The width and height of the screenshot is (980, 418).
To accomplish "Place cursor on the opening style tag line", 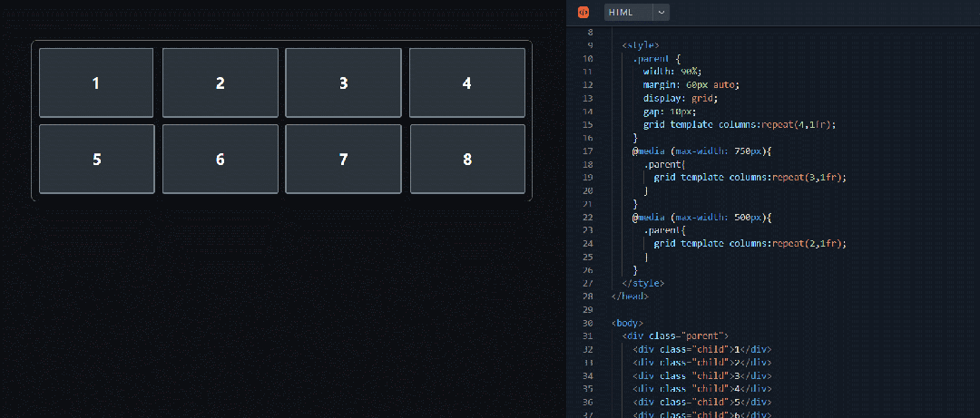I will [641, 45].
